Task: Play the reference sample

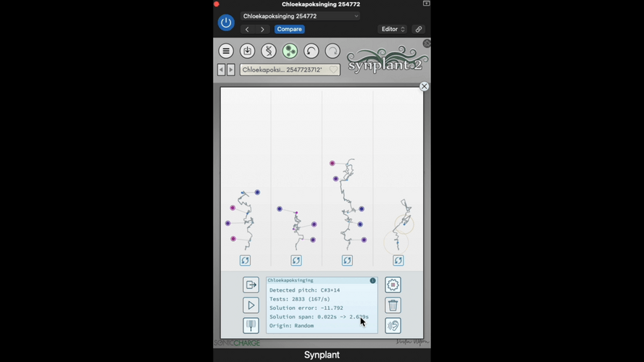Action: pos(251,306)
